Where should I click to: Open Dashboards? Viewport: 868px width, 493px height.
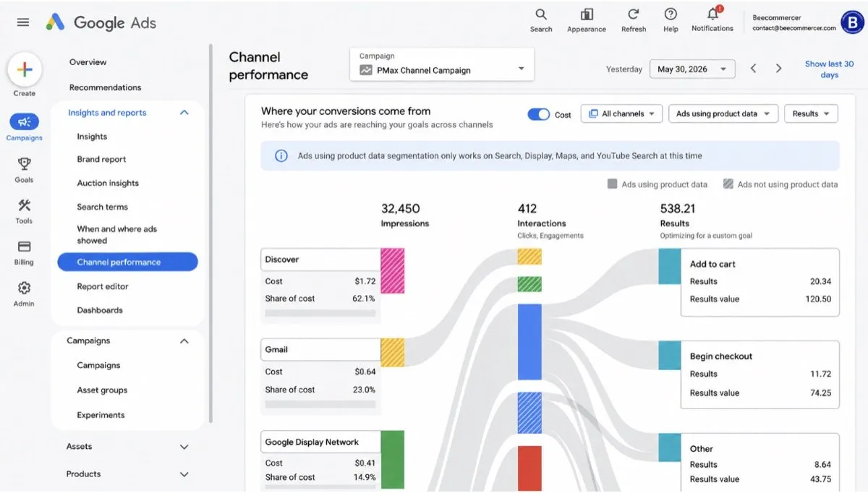click(100, 311)
